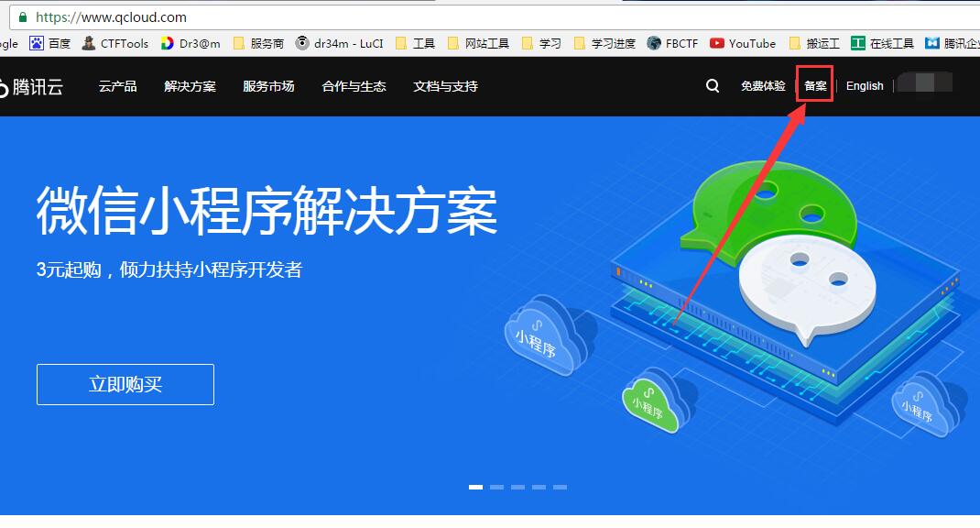The height and width of the screenshot is (528, 980).
Task: Click the 立即购买 button
Action: click(x=125, y=384)
